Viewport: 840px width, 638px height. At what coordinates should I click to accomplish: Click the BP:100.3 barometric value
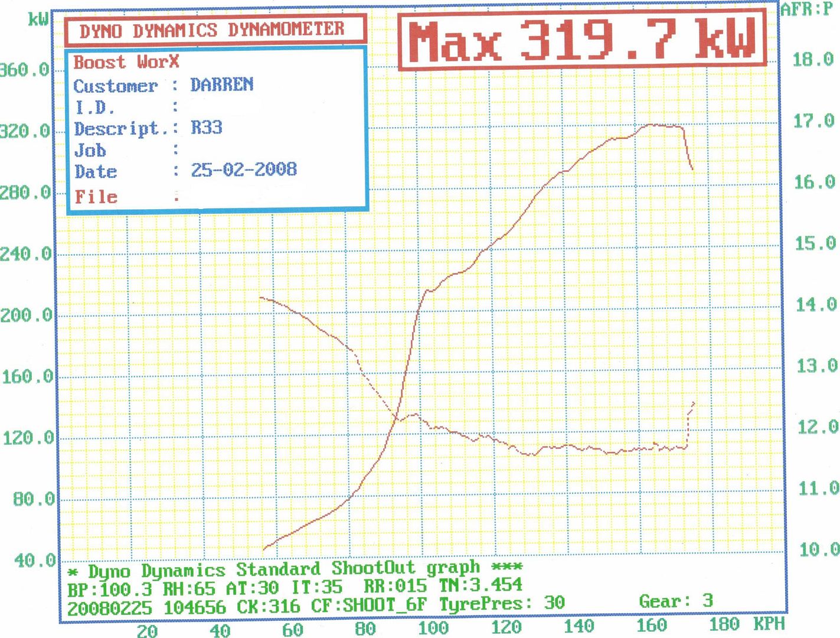click(109, 589)
